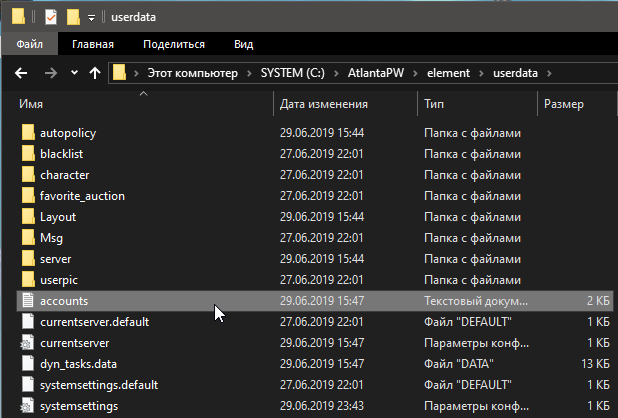Expand chevron after AtlantaPW in address path

[x=415, y=73]
